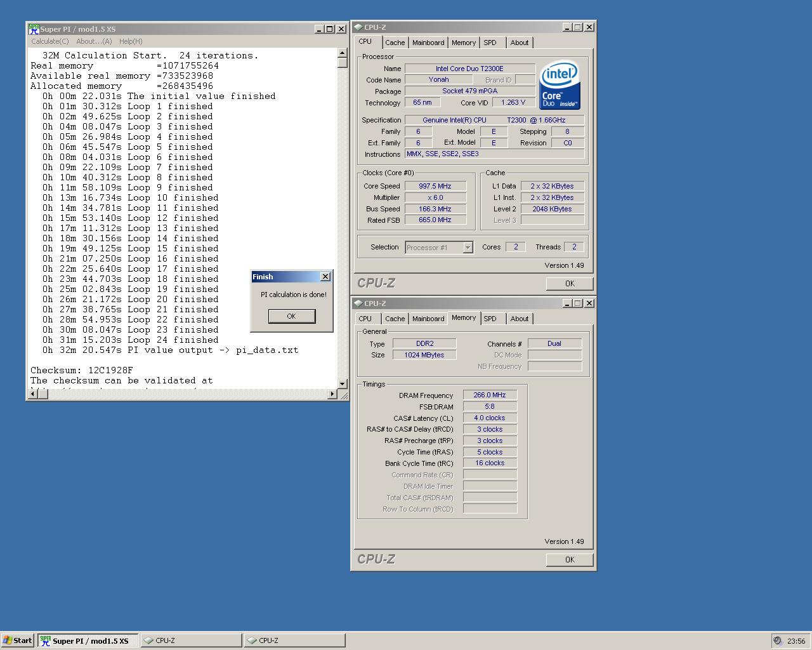Viewport: 812px width, 650px height.
Task: Confirm OK in the Finish dialog
Action: pyautogui.click(x=291, y=316)
